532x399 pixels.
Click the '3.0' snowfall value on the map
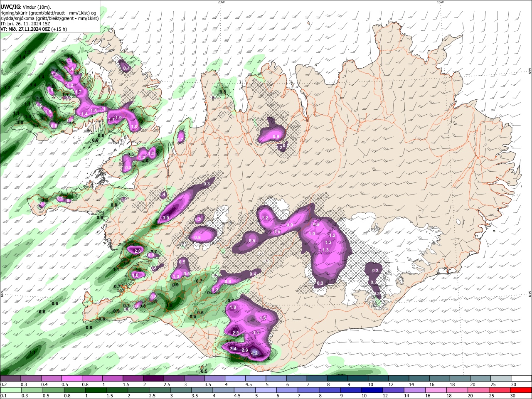pyautogui.click(x=166, y=218)
